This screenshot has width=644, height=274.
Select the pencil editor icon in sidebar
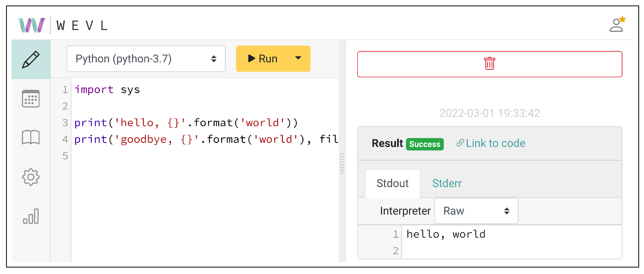(x=31, y=59)
